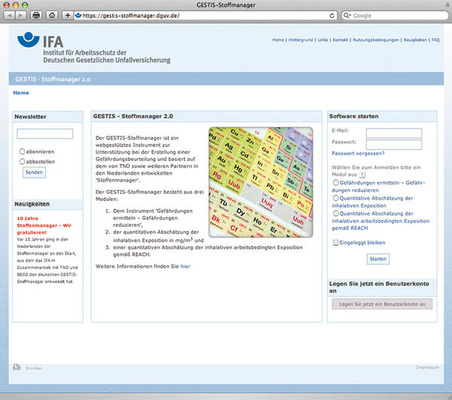The height and width of the screenshot is (400, 452).
Task: Enable the 'Eingeloggt bleiben' checkbox
Action: [x=336, y=242]
